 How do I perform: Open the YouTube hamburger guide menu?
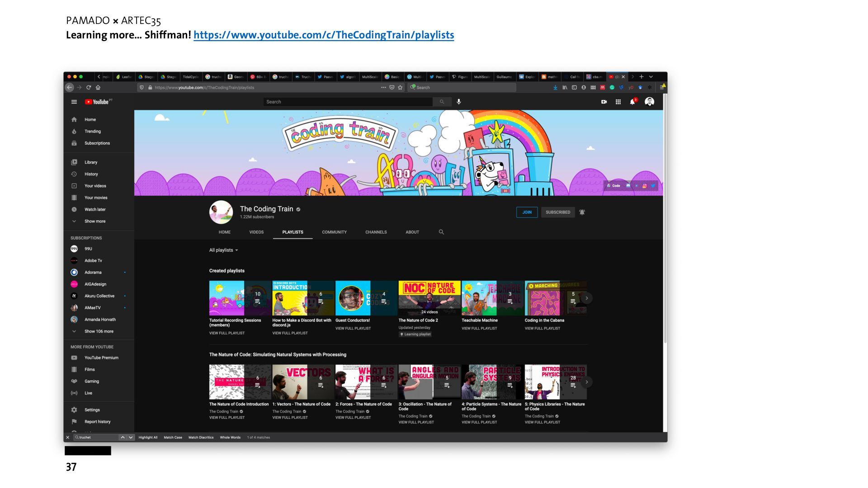pos(74,102)
